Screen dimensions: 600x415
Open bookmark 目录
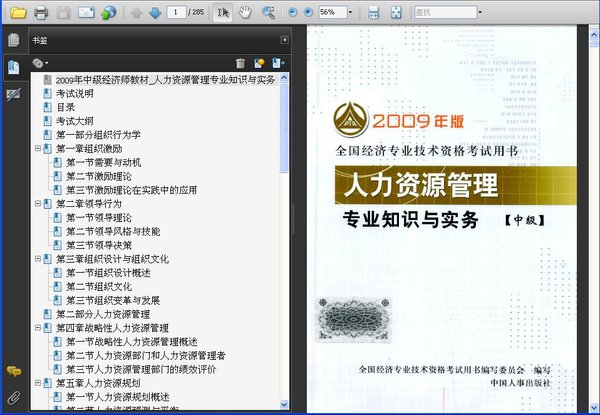[65, 107]
